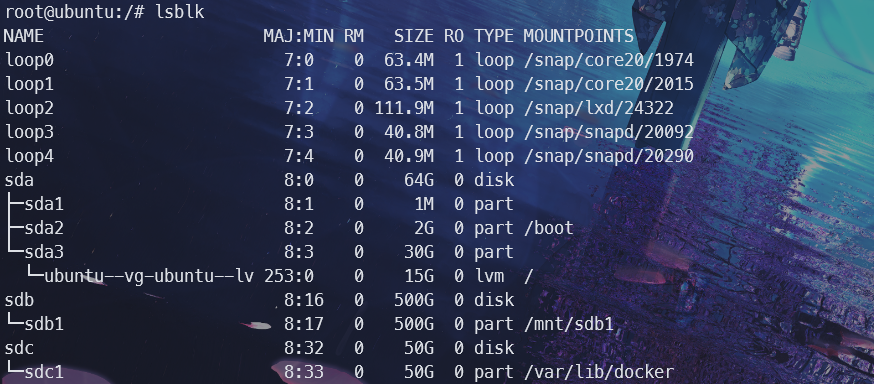874x384 pixels.
Task: Click the 'sda2' partition name
Action: click(x=44, y=228)
